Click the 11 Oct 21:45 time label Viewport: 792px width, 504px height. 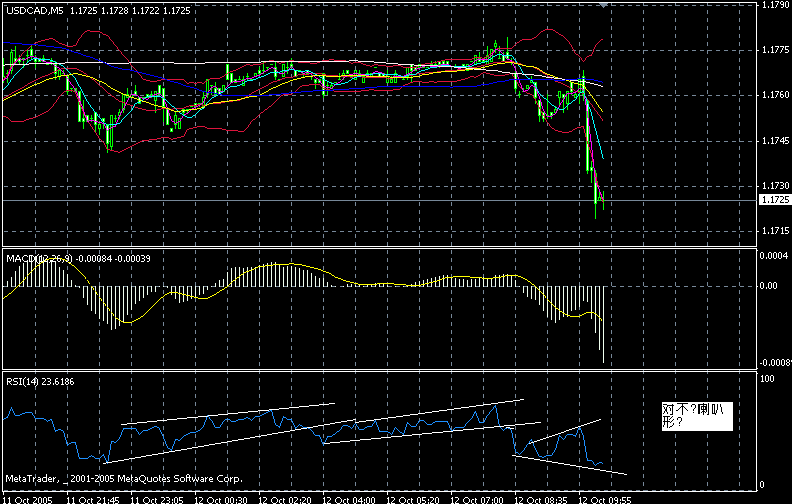click(93, 500)
